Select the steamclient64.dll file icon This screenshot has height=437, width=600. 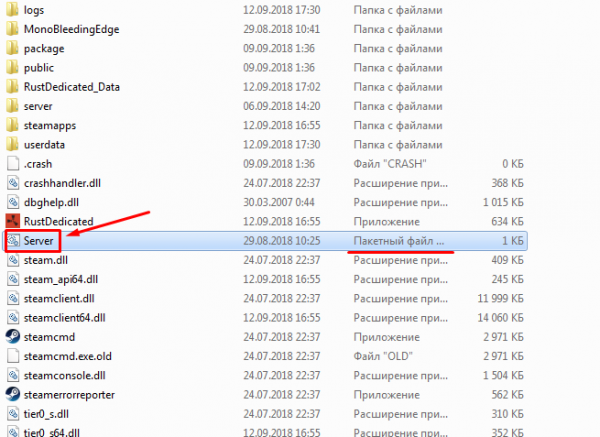(x=13, y=318)
